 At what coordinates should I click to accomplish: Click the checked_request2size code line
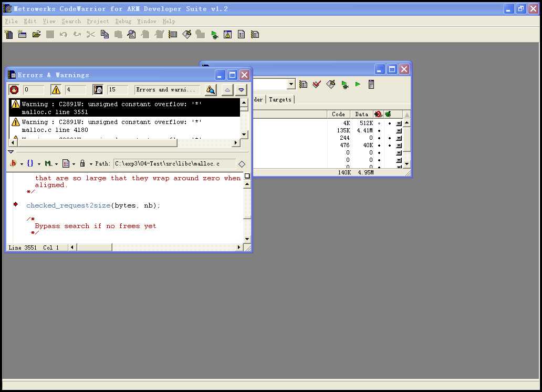[x=93, y=205]
